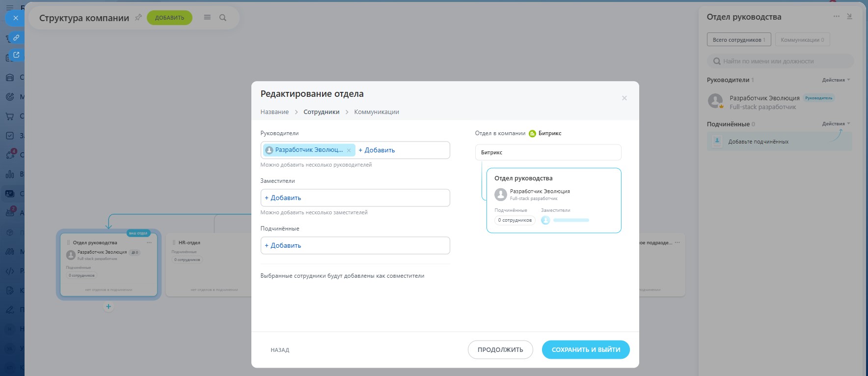Click plus button under Отдел руководства card
Screen dimensions: 868x376
pyautogui.click(x=108, y=307)
